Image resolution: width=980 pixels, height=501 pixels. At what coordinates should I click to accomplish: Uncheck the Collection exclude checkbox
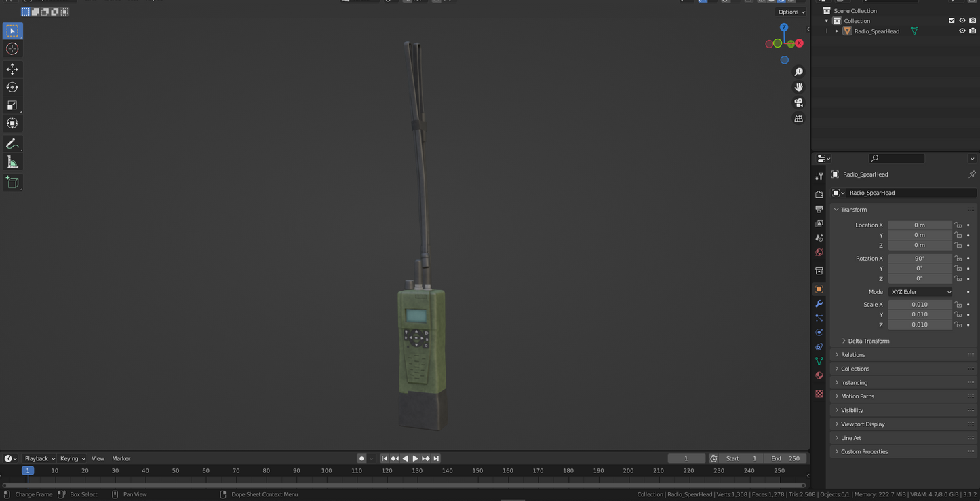(x=952, y=21)
